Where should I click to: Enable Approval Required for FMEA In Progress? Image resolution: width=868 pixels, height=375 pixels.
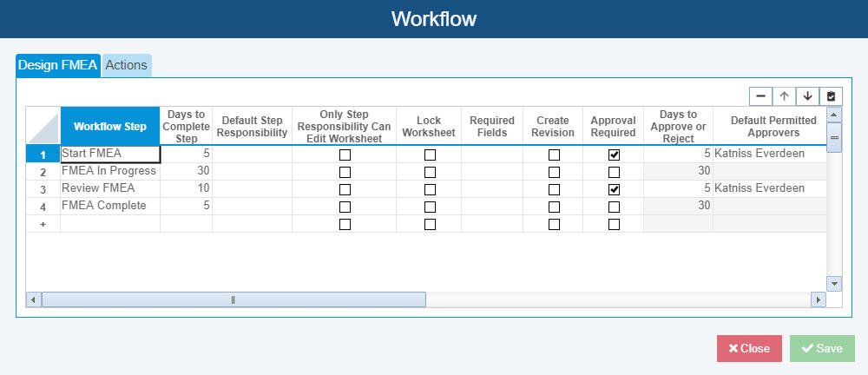pyautogui.click(x=614, y=172)
